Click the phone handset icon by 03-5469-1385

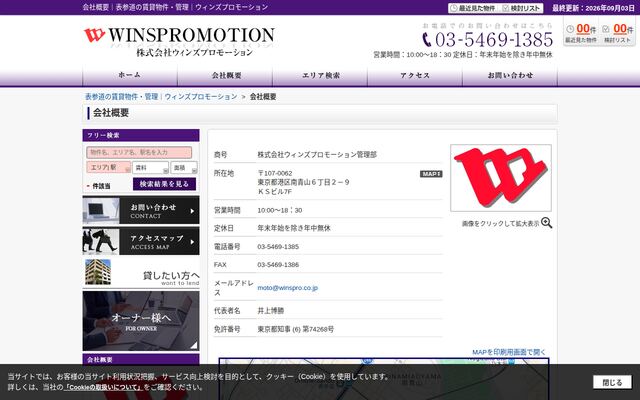click(x=427, y=40)
